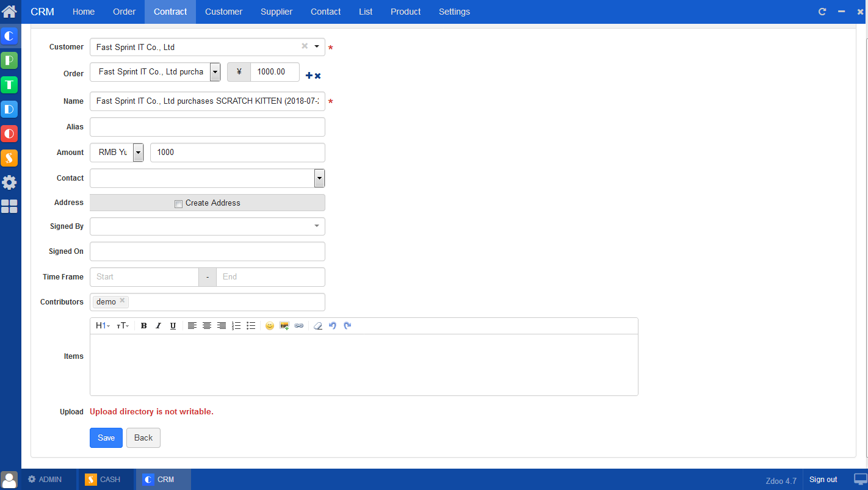Click the Sign out link

click(x=823, y=480)
